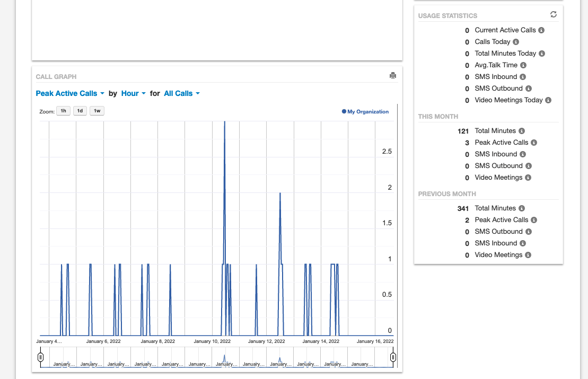Click SMS Outbound info icon under Previous Month
Image resolution: width=588 pixels, height=379 pixels.
529,232
